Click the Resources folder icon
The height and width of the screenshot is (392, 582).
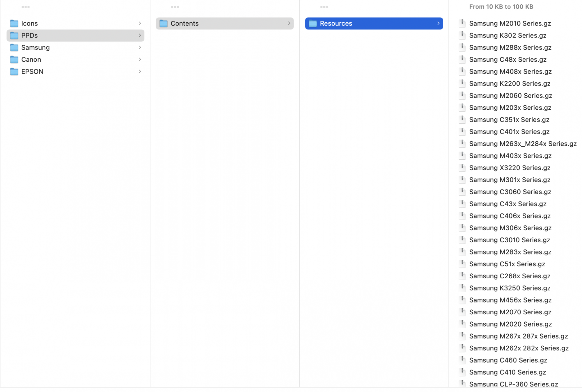click(x=313, y=23)
